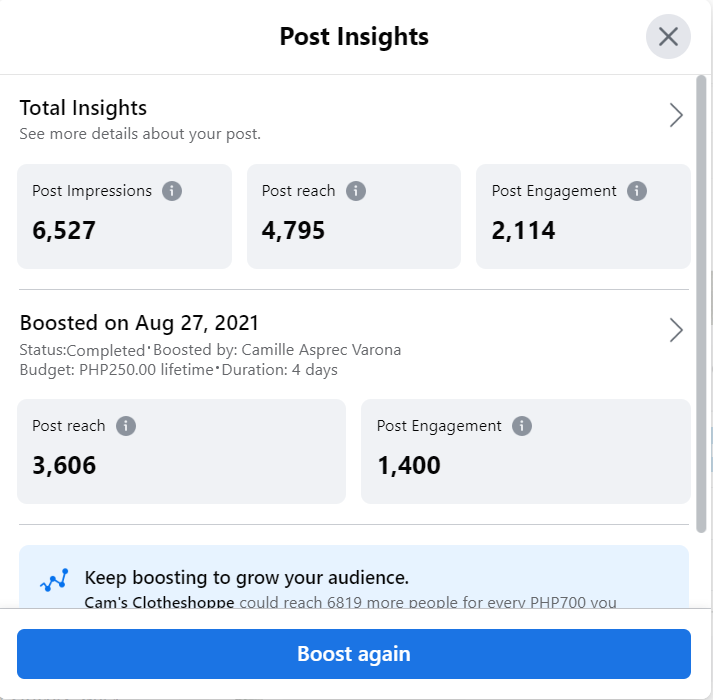
Task: Open the Total Insights heading
Action: (83, 108)
